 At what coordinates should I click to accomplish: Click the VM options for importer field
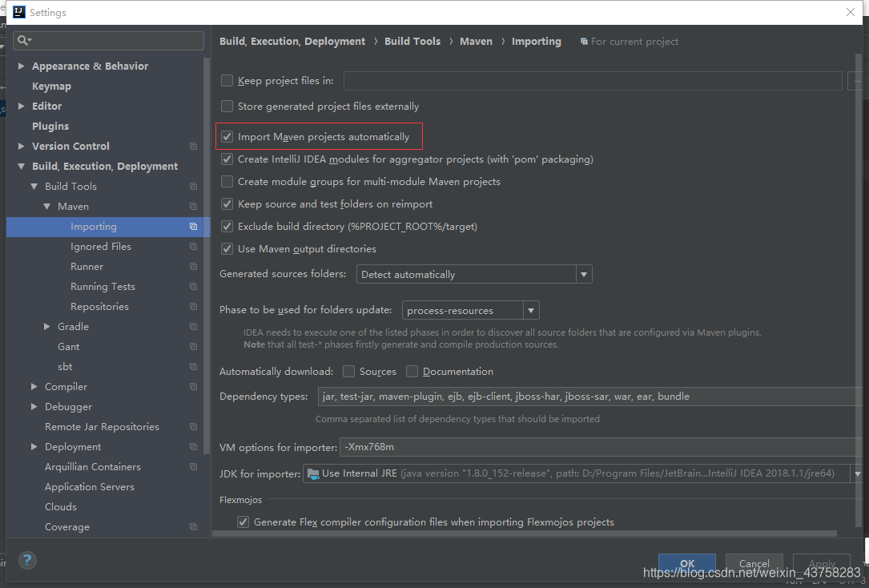click(601, 447)
